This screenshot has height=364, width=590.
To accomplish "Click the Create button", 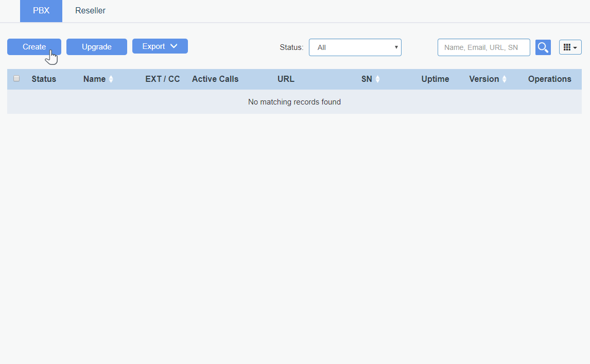I will click(34, 46).
